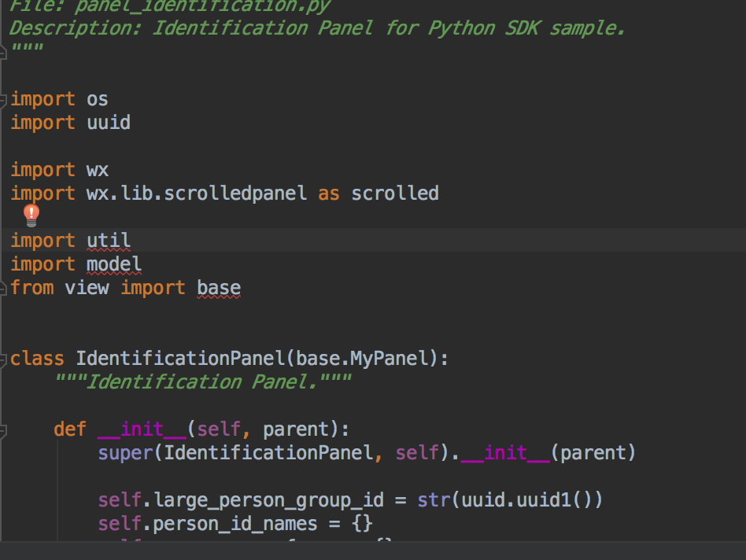
Task: Click 'base.MyPanel' in the class declaration
Action: 362,359
